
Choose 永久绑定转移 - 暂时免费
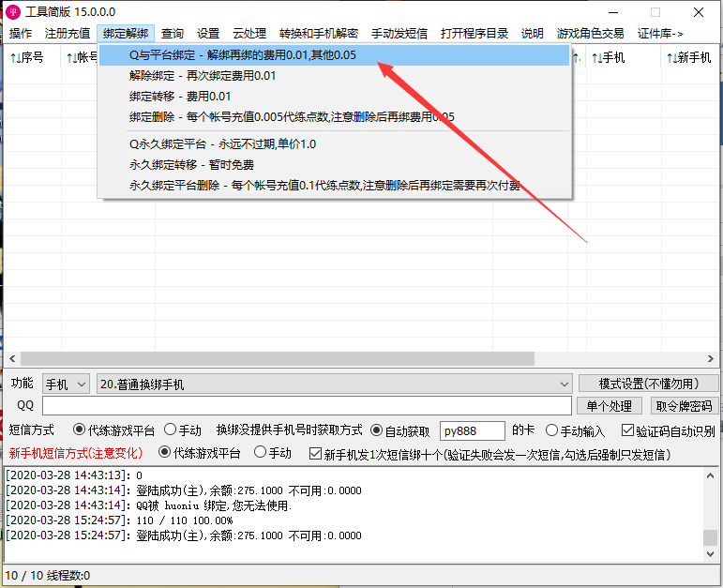pyautogui.click(x=334, y=165)
